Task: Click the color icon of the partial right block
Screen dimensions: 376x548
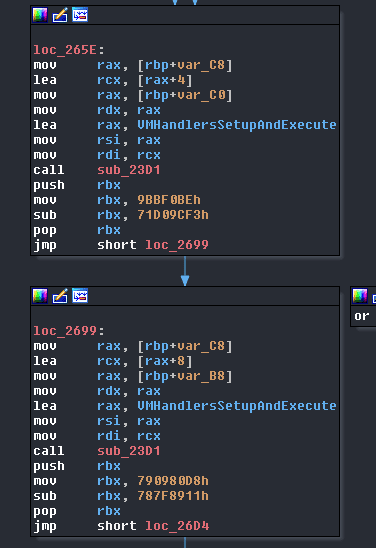Action: 360,296
